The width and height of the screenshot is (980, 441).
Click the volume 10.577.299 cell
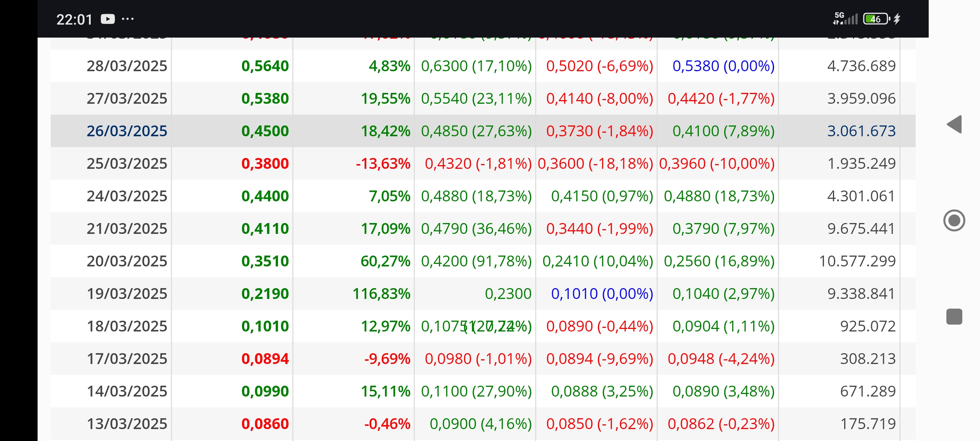(x=857, y=261)
